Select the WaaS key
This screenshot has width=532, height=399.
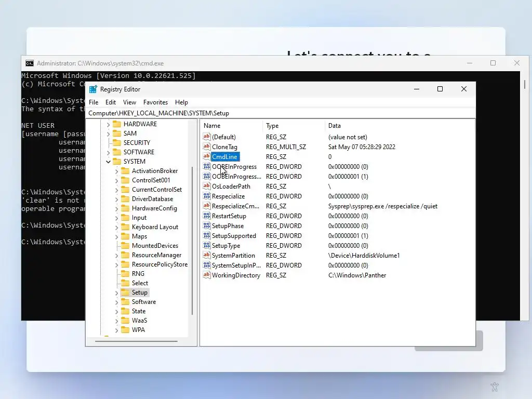pyautogui.click(x=139, y=320)
